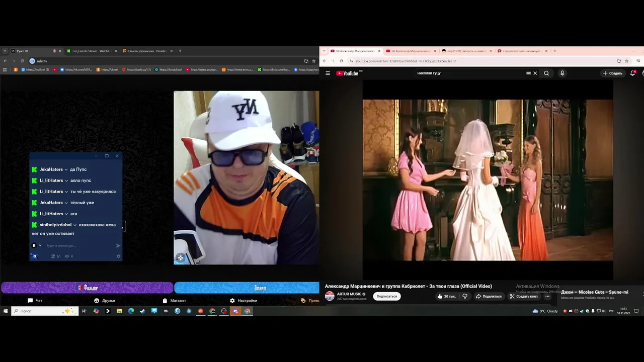The height and width of the screenshot is (362, 644).
Task: Switch to the Вор (1997) смотреть tab
Action: click(466, 51)
